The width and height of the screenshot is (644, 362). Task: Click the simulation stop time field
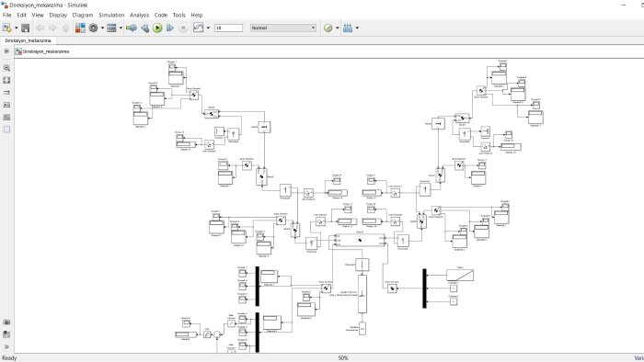[229, 28]
